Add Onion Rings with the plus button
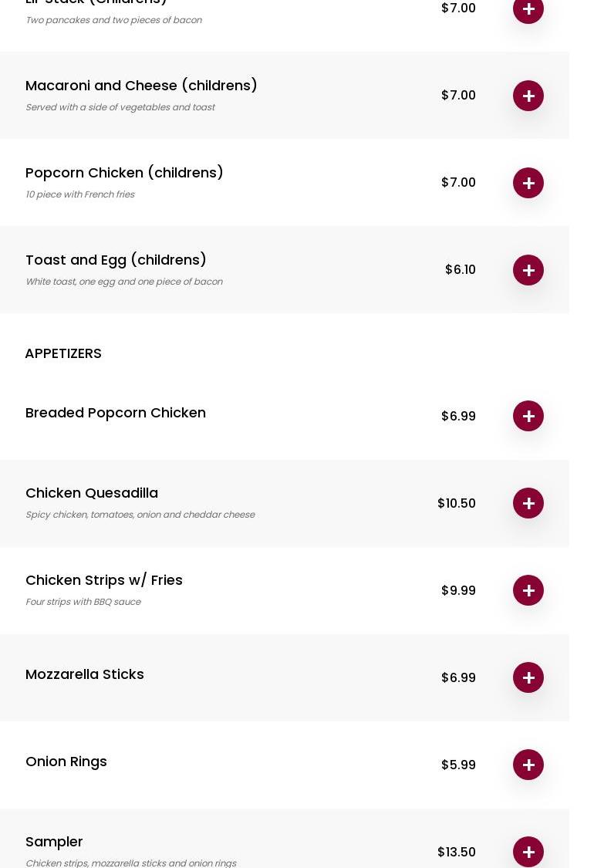 coord(528,765)
